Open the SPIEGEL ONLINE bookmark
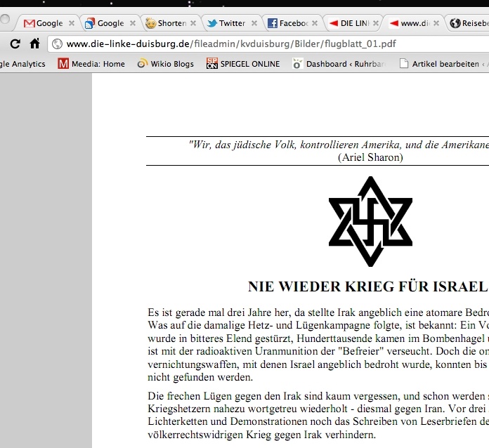This screenshot has height=448, width=489. pos(242,64)
